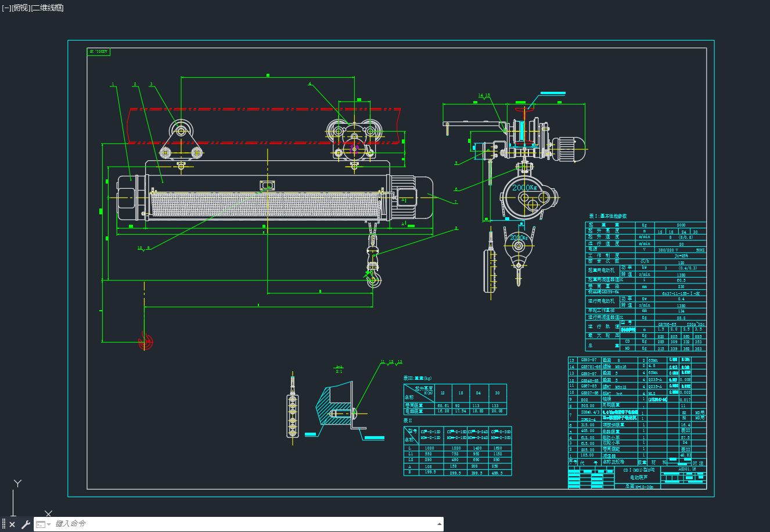Screen dimensions: 770x532
Task: Select the 2000Kg label on hoist side view
Action: (x=526, y=188)
